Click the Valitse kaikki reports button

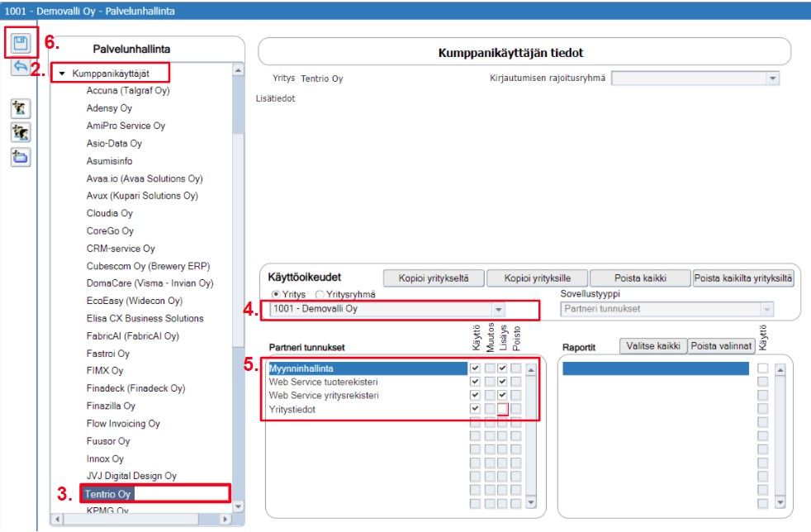pyautogui.click(x=653, y=345)
